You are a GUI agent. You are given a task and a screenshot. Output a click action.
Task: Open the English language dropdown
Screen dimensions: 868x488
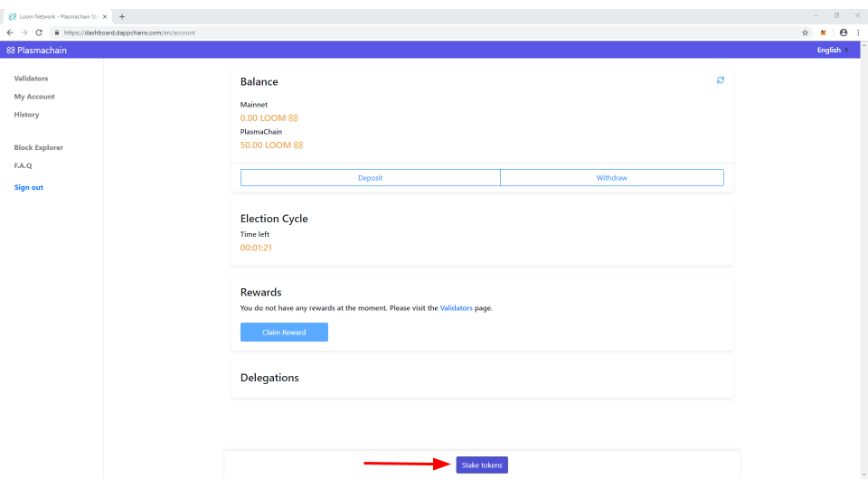click(x=833, y=50)
